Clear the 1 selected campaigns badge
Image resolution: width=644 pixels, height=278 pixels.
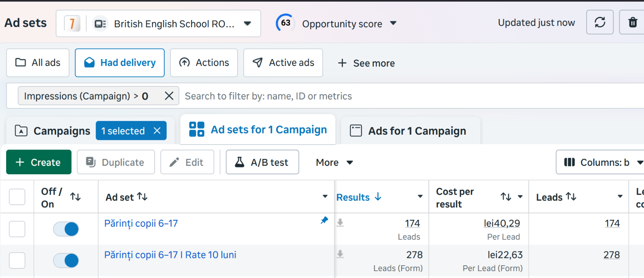coord(157,131)
